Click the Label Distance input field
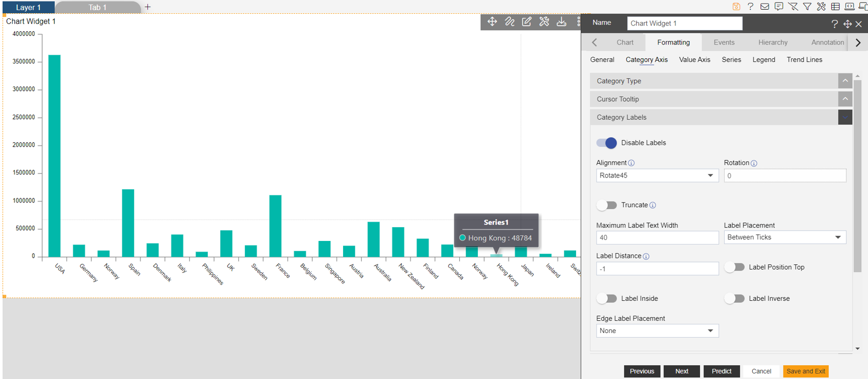868x379 pixels. (658, 269)
